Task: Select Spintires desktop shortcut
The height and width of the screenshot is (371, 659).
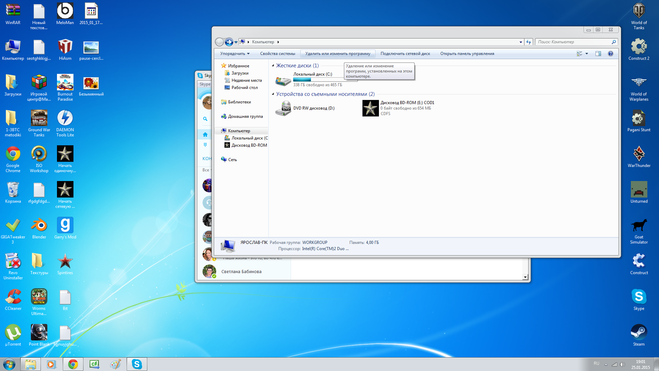Action: point(65,264)
